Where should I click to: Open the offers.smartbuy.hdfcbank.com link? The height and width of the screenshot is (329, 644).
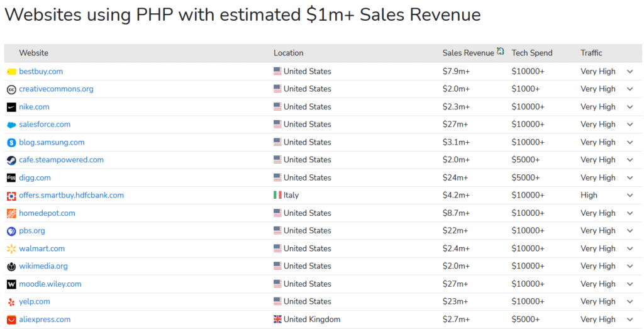tap(71, 196)
